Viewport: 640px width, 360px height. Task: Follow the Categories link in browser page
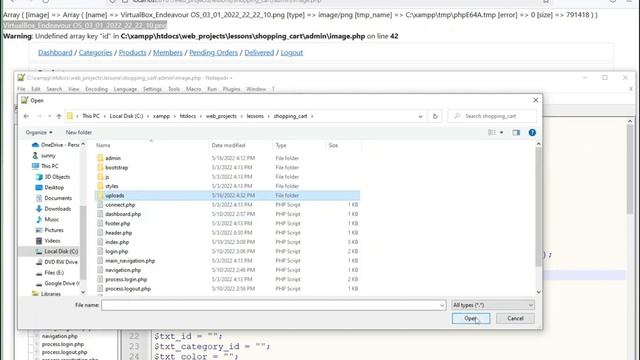click(95, 53)
